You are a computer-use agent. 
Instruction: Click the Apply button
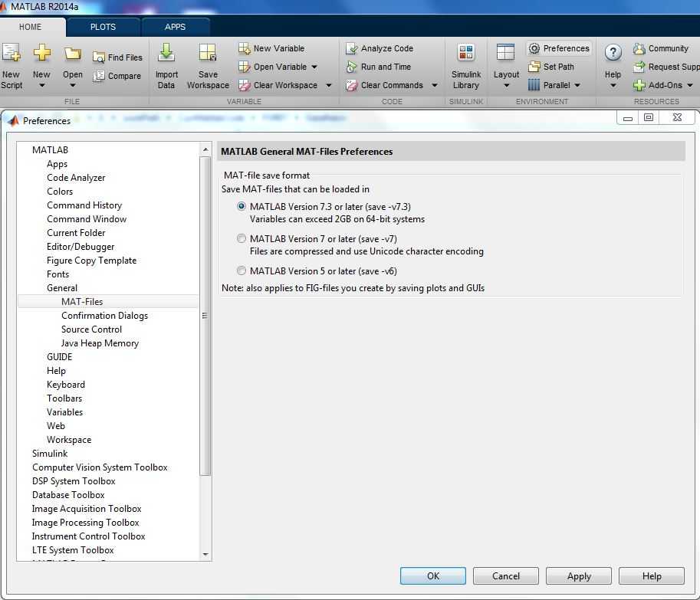point(579,576)
